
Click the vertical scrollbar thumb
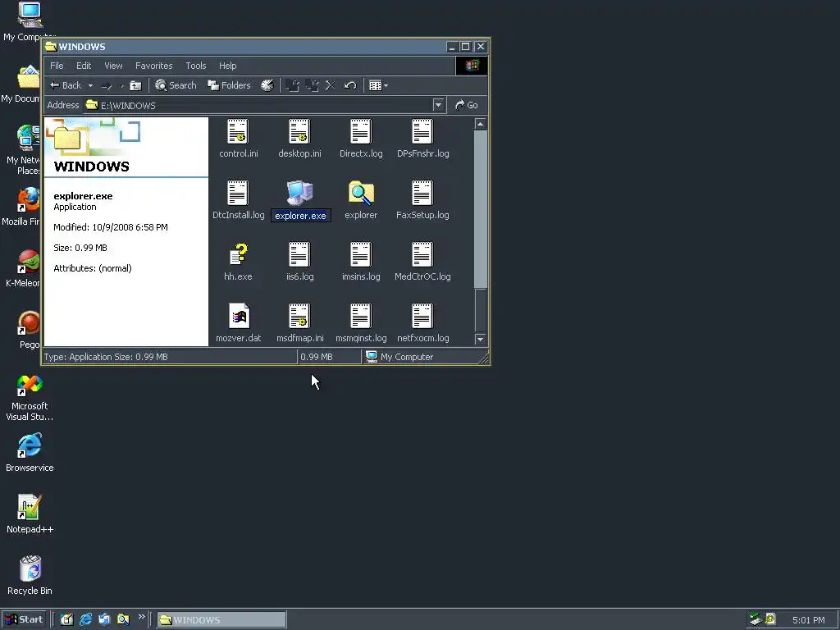click(x=481, y=209)
